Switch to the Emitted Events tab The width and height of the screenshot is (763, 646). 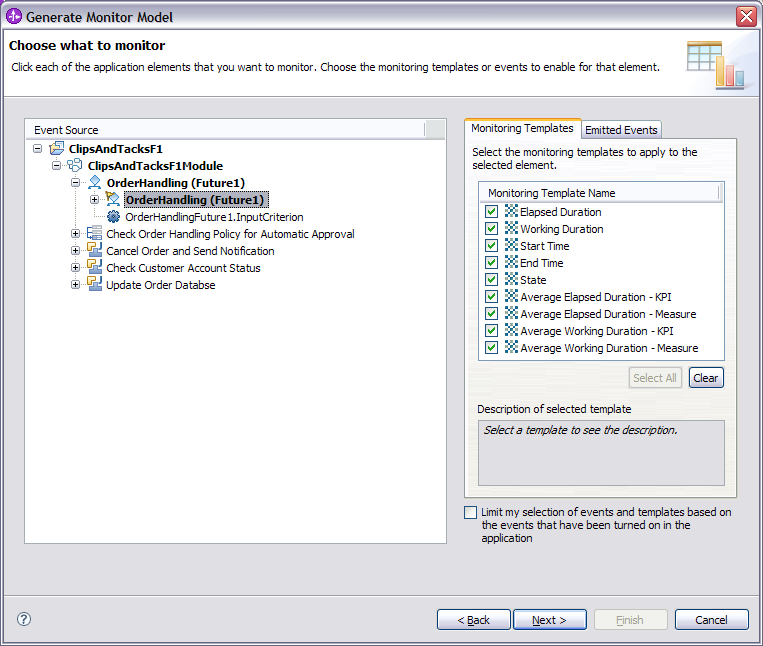click(x=621, y=130)
